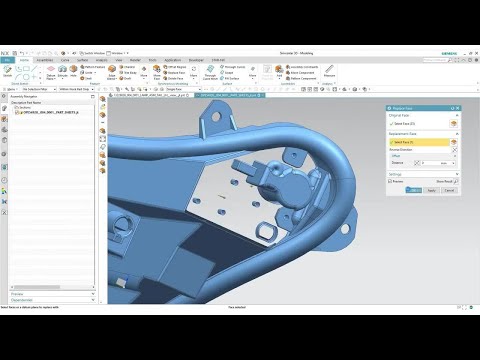The width and height of the screenshot is (480, 360).
Task: Select the Fill Surface command
Action: [230, 78]
